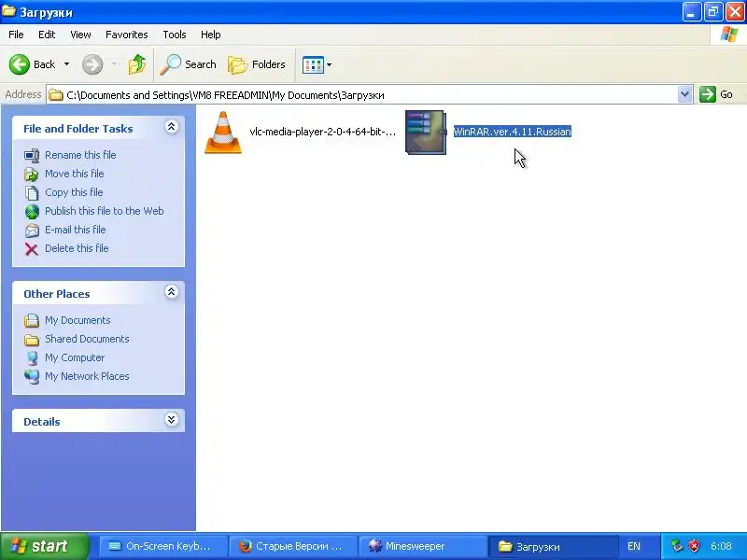Click the WinRAR.ver.4.11.Russian file name
This screenshot has width=747, height=560.
pyautogui.click(x=512, y=132)
